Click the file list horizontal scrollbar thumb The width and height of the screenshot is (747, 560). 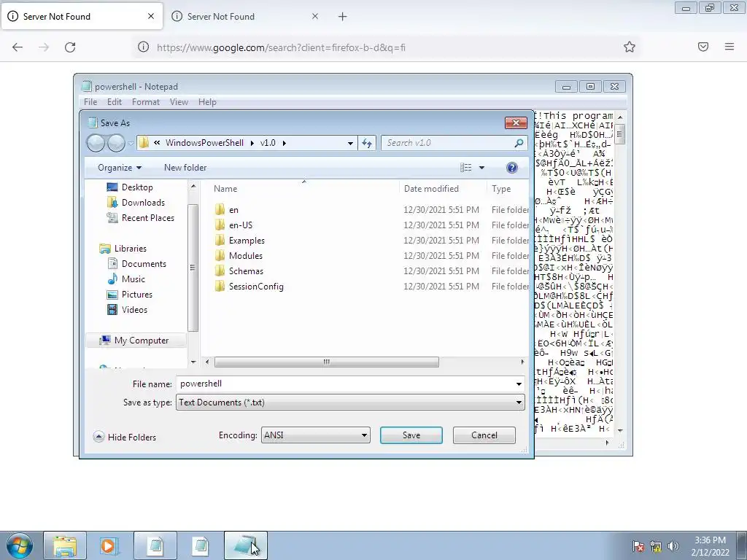[x=326, y=362]
